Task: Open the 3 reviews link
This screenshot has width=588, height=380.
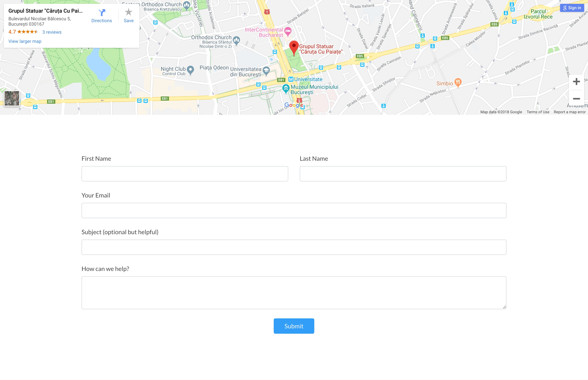Action: click(52, 32)
